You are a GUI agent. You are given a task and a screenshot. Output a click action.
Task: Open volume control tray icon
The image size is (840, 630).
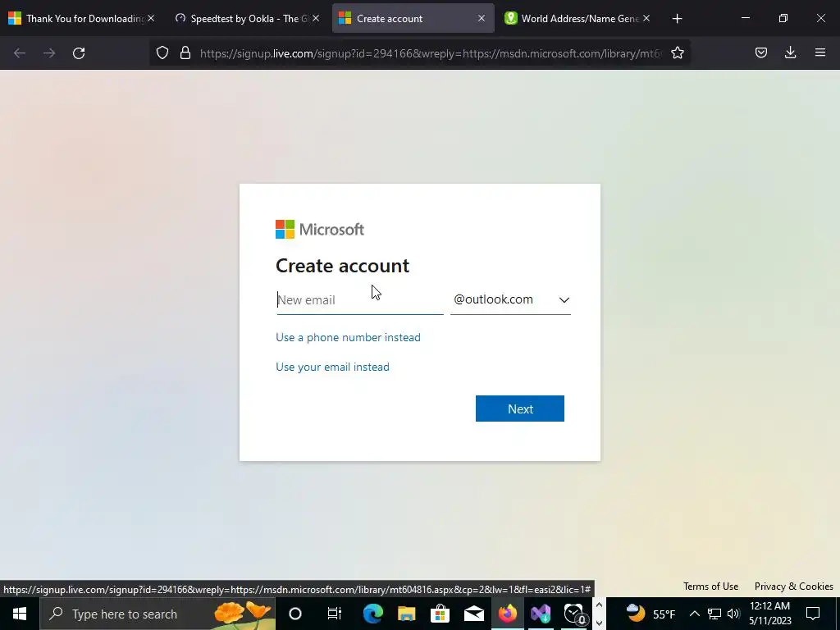[x=733, y=614]
